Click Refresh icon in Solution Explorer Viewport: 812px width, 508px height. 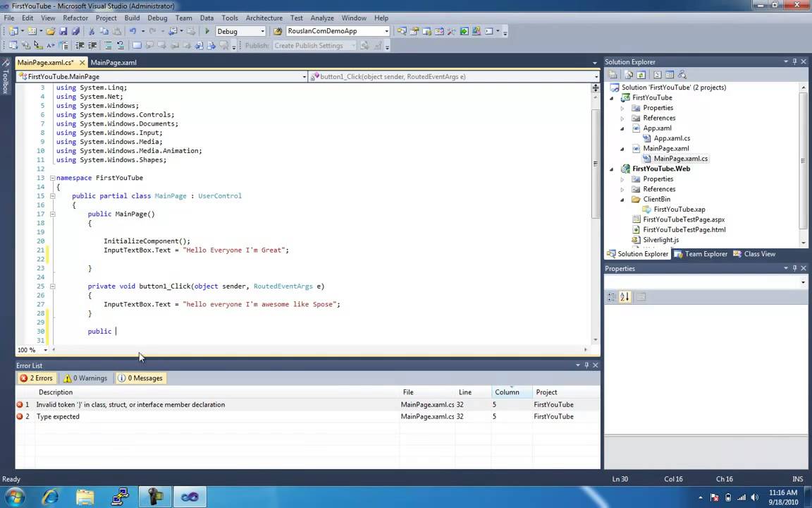coord(641,75)
